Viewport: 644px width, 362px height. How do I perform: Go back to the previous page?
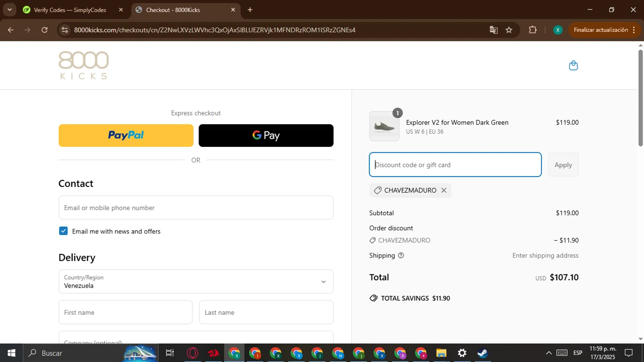click(x=11, y=30)
